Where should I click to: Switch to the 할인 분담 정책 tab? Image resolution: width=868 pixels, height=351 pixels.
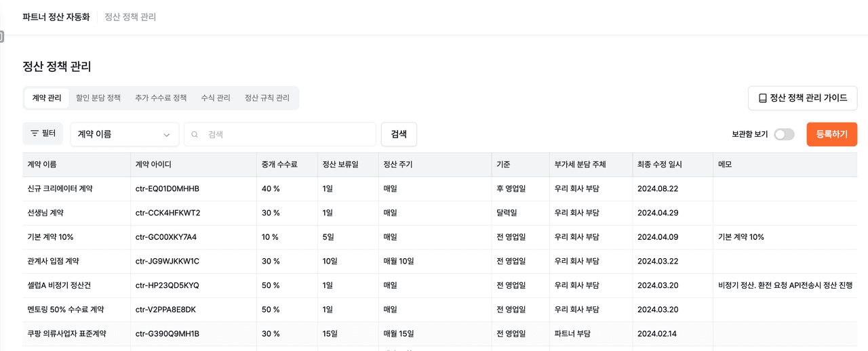(98, 98)
